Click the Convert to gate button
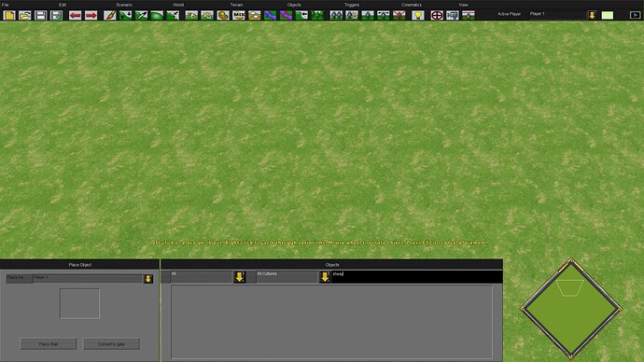This screenshot has width=644, height=362. coord(111,344)
